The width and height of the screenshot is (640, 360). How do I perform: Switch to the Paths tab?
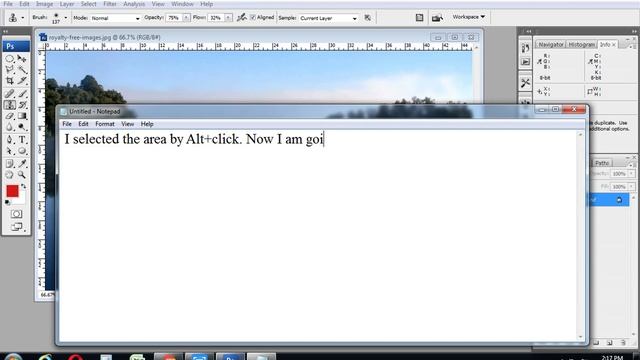coord(602,163)
